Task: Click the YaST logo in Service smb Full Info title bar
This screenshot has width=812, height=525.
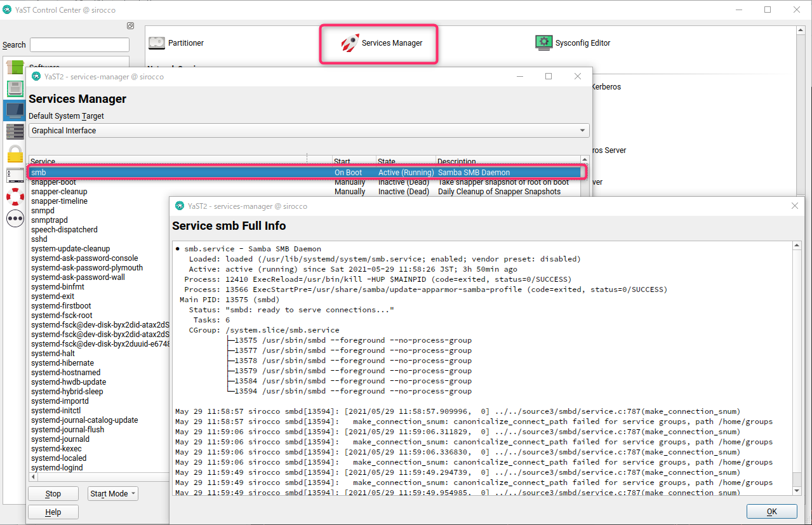Action: (x=178, y=206)
